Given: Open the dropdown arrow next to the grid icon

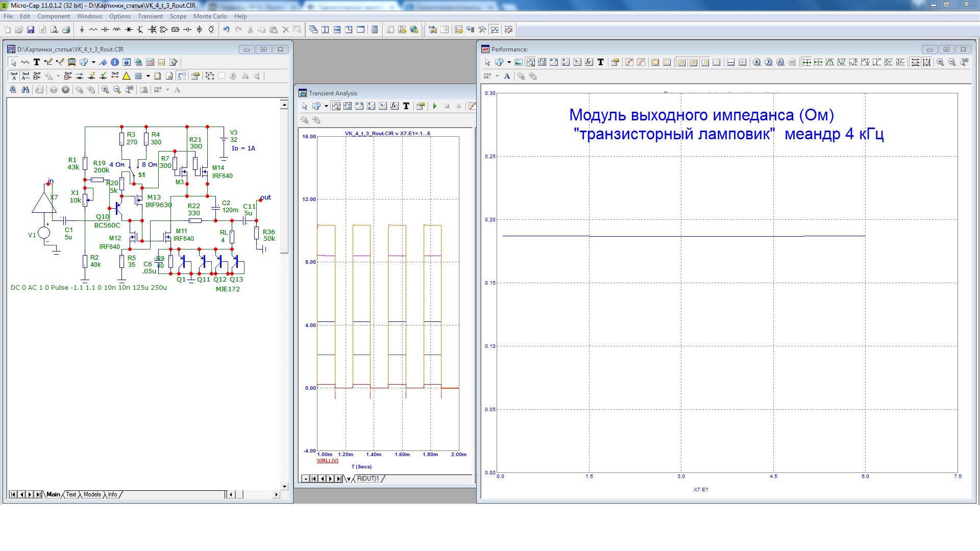Looking at the screenshot, I should [148, 76].
